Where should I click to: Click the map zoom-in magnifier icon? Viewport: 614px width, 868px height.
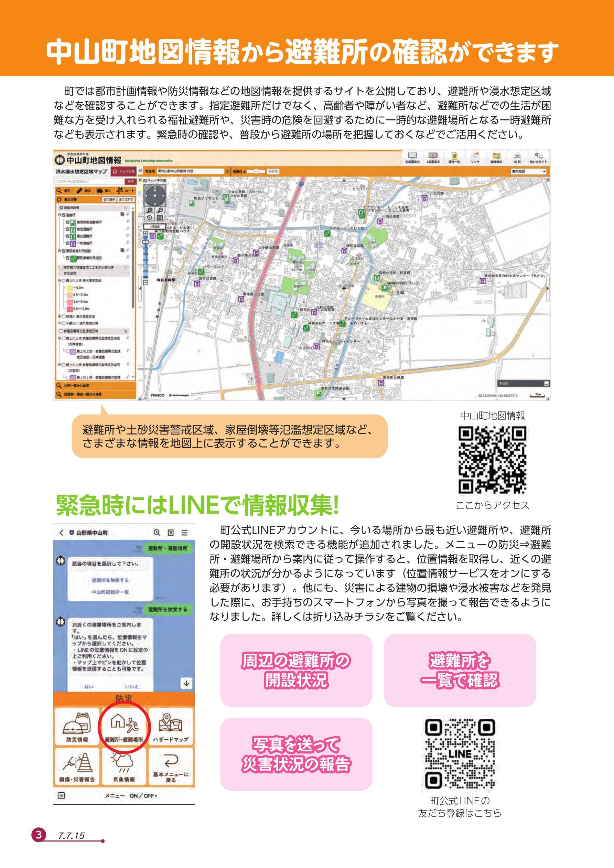(150, 210)
